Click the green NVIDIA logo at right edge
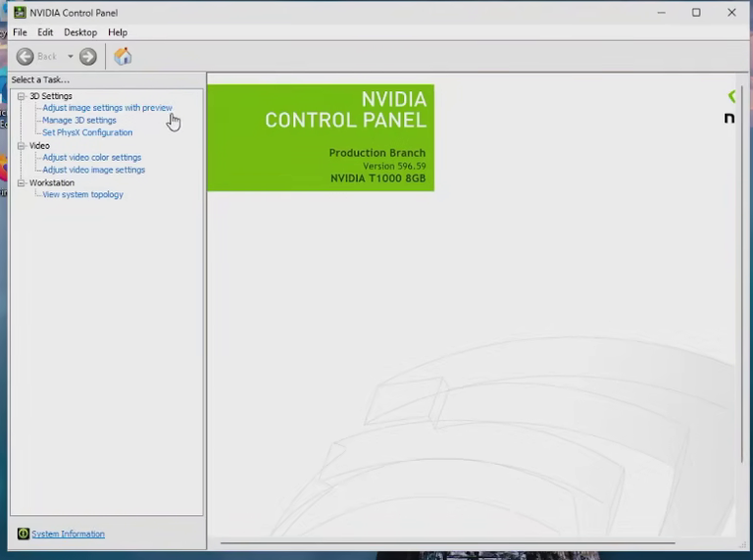 [731, 96]
